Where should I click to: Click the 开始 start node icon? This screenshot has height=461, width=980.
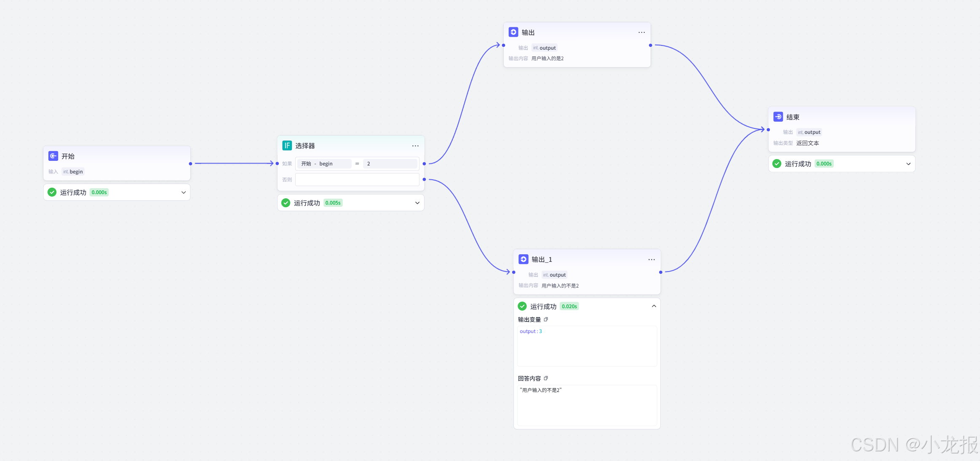coord(53,156)
